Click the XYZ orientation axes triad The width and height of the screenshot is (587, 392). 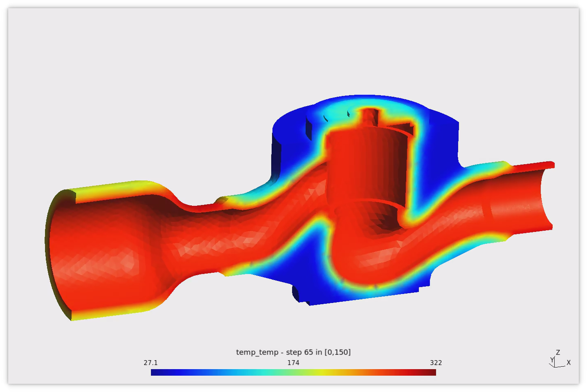pos(560,359)
